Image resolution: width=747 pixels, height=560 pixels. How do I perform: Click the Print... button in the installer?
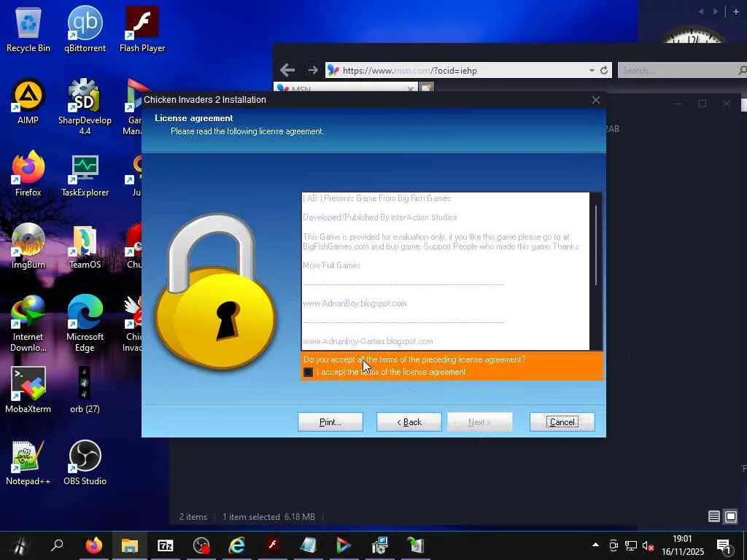click(330, 422)
